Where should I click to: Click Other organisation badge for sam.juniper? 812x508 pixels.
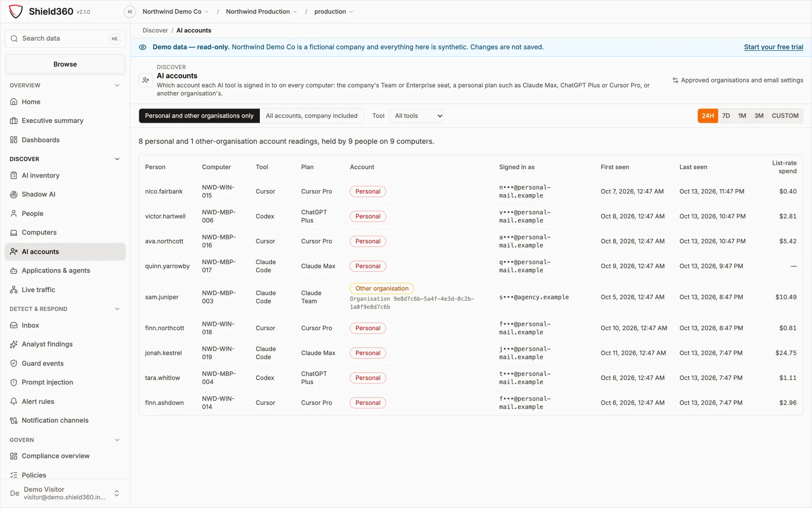point(382,289)
